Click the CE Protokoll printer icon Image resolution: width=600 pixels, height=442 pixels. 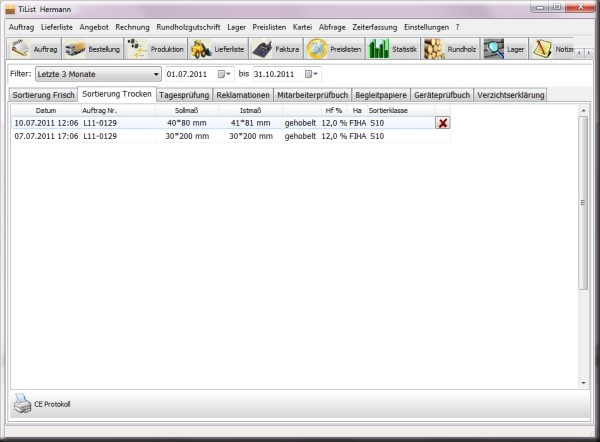[22, 404]
